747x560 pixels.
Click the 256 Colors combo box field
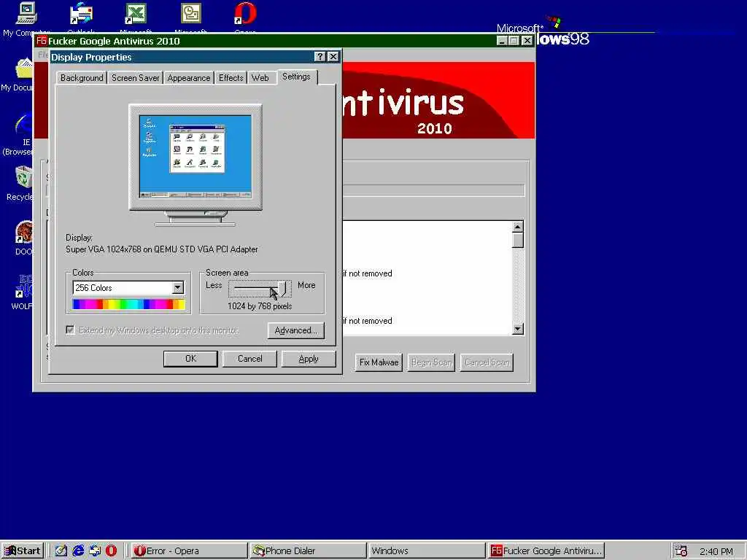(x=128, y=287)
